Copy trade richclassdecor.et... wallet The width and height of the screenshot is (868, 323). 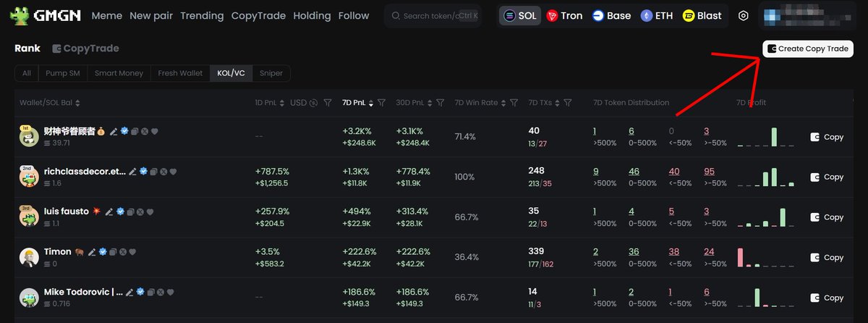coord(827,177)
